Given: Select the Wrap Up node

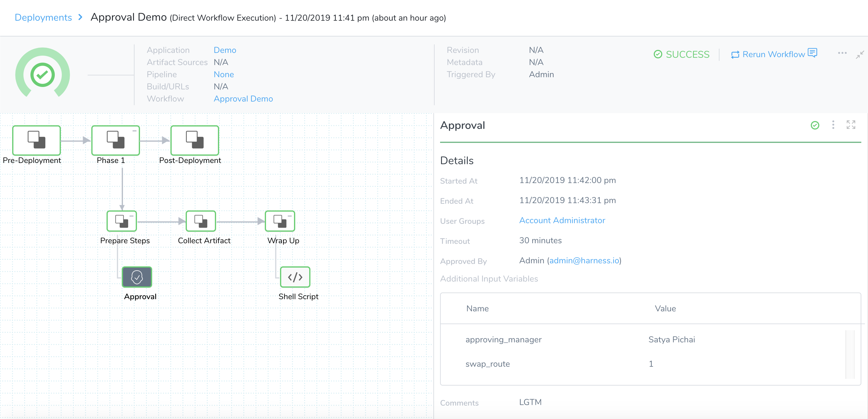Looking at the screenshot, I should click(280, 221).
